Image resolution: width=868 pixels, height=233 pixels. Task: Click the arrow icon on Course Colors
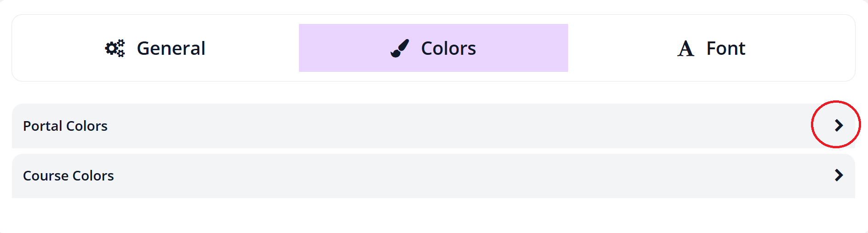point(839,175)
